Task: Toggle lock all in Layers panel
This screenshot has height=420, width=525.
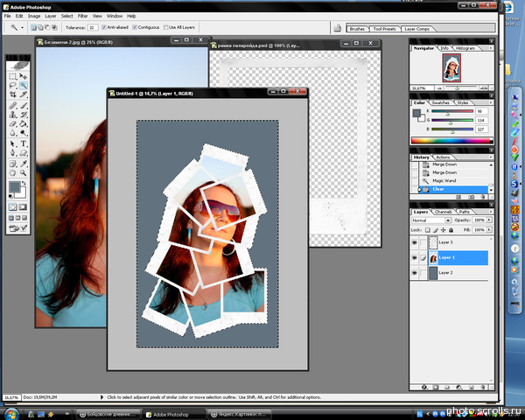Action: point(451,230)
